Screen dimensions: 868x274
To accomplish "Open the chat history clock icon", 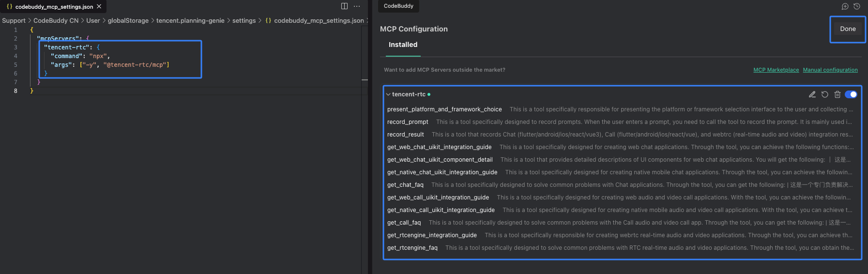I will (857, 6).
